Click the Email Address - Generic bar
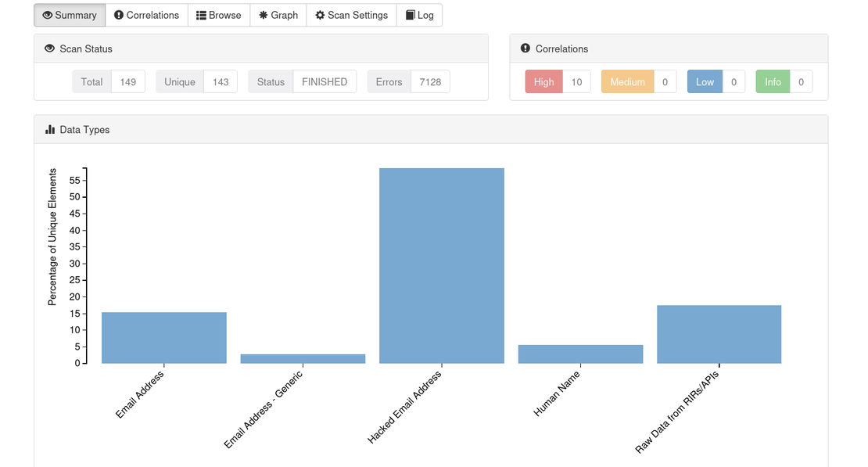The width and height of the screenshot is (868, 467). (303, 358)
